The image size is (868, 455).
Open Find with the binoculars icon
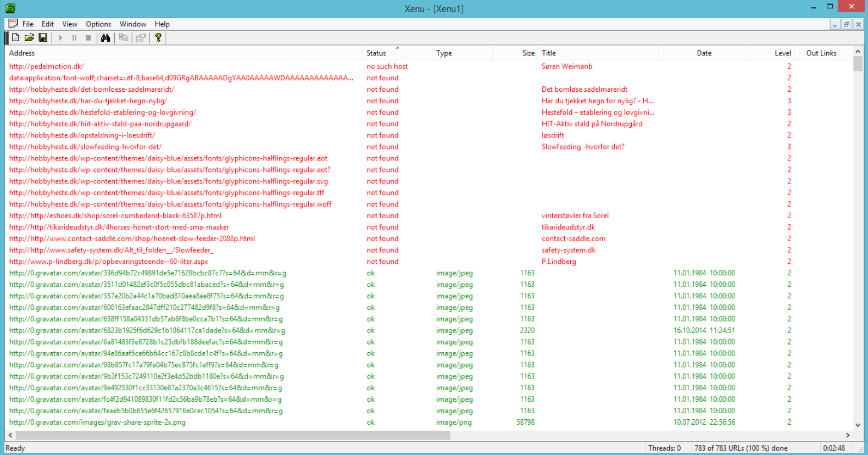coord(105,38)
